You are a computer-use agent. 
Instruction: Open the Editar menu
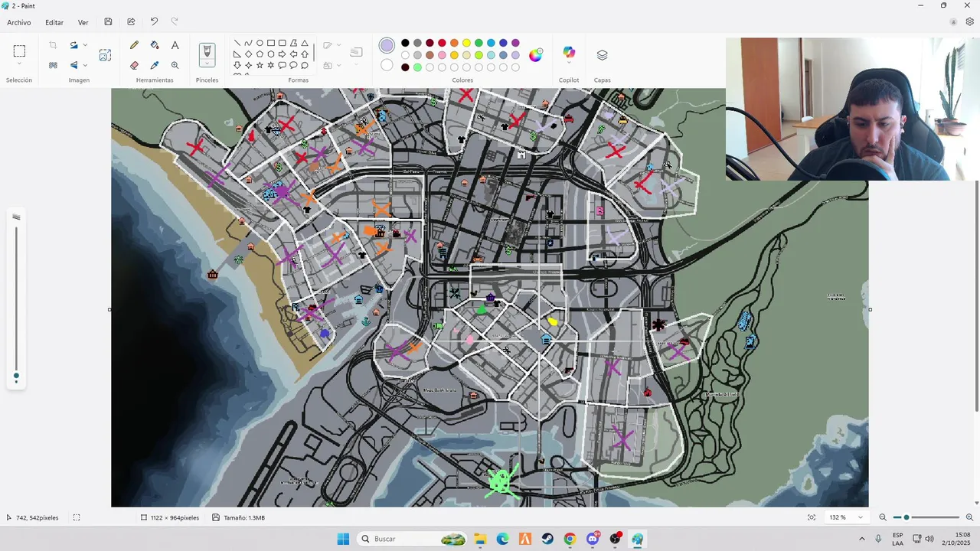click(x=54, y=22)
